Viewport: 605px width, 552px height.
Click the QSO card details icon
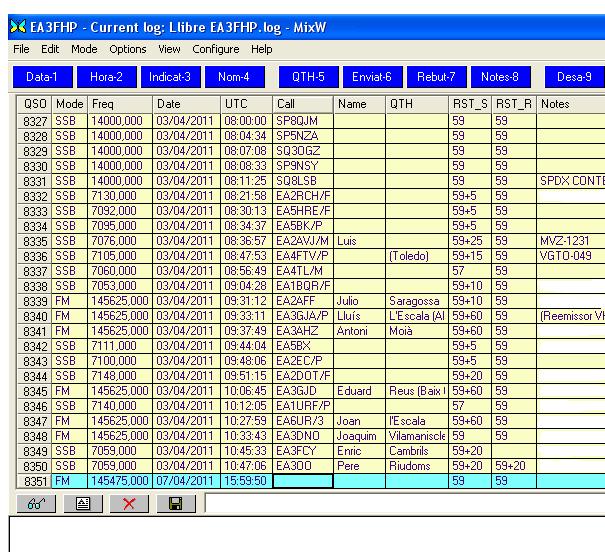(83, 505)
